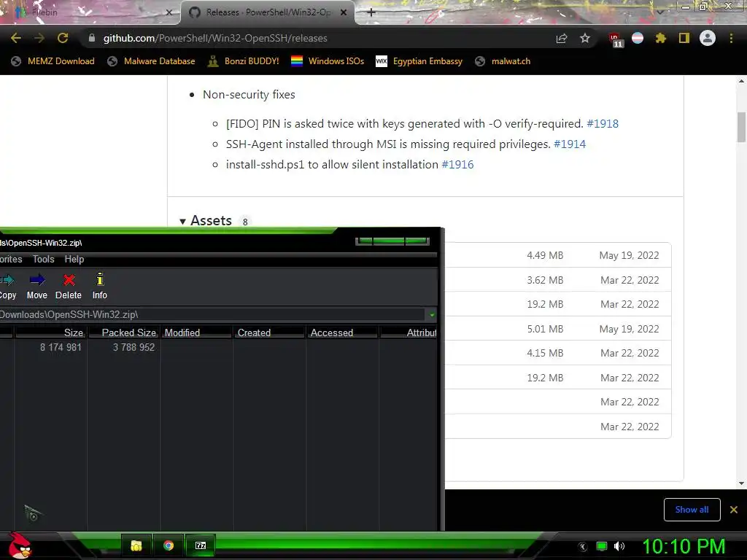The image size is (747, 560).
Task: Sort by the Packed Size column header
Action: pyautogui.click(x=123, y=332)
